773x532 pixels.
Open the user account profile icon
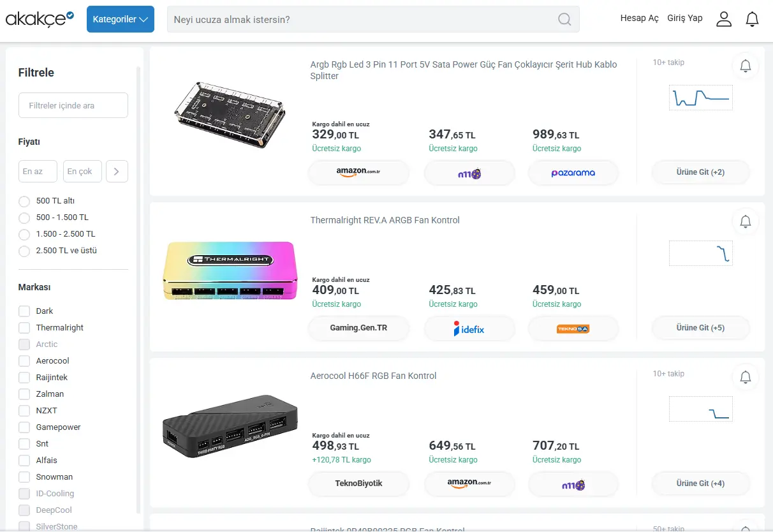[724, 19]
